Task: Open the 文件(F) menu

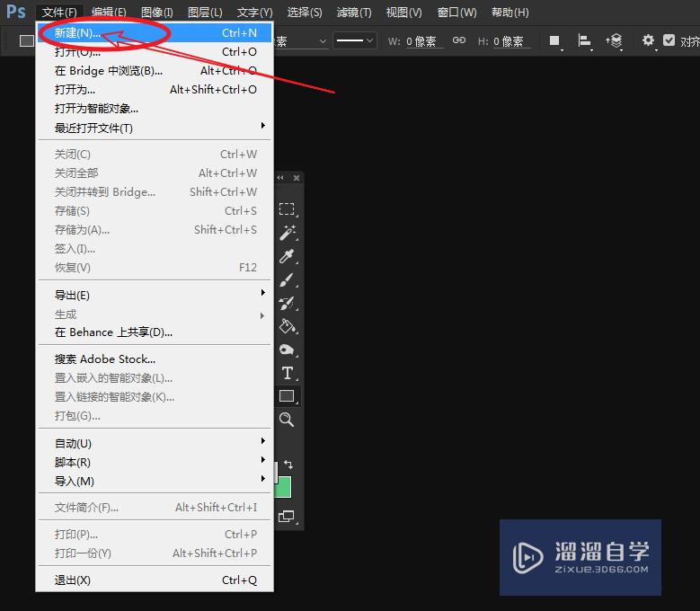Action: (59, 12)
